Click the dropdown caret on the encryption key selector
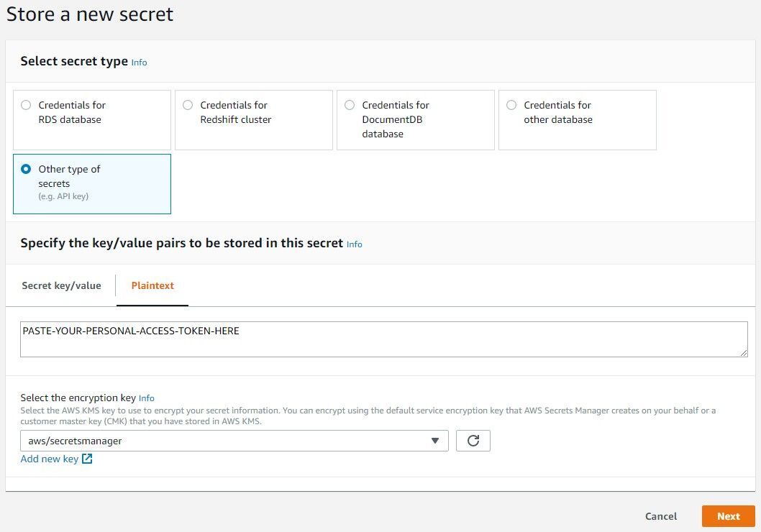The width and height of the screenshot is (761, 532). (x=435, y=441)
